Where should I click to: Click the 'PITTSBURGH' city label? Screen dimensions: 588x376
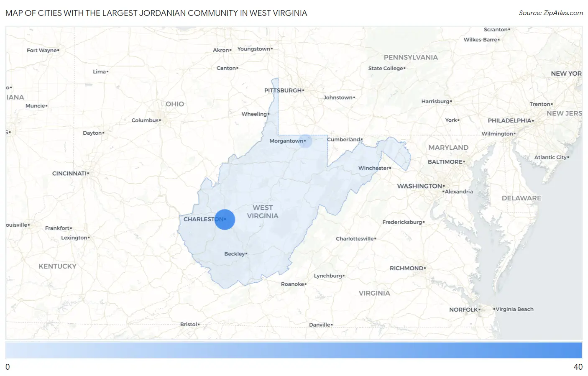283,90
